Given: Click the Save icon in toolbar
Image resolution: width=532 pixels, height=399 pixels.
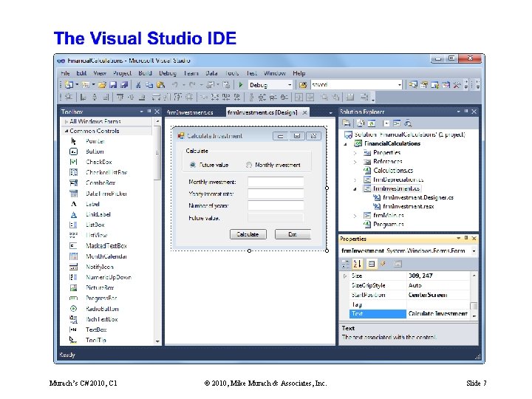Looking at the screenshot, I should pyautogui.click(x=113, y=85).
